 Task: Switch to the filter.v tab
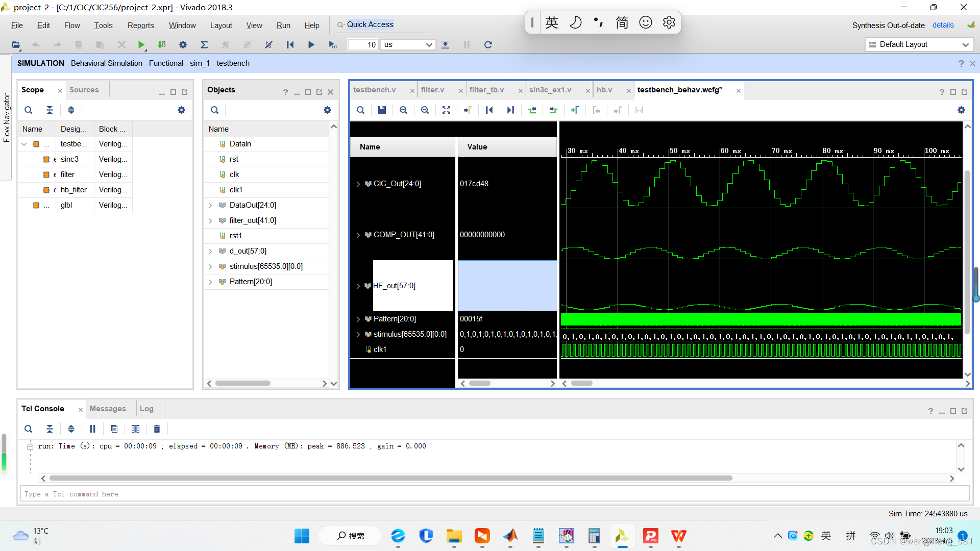(433, 90)
